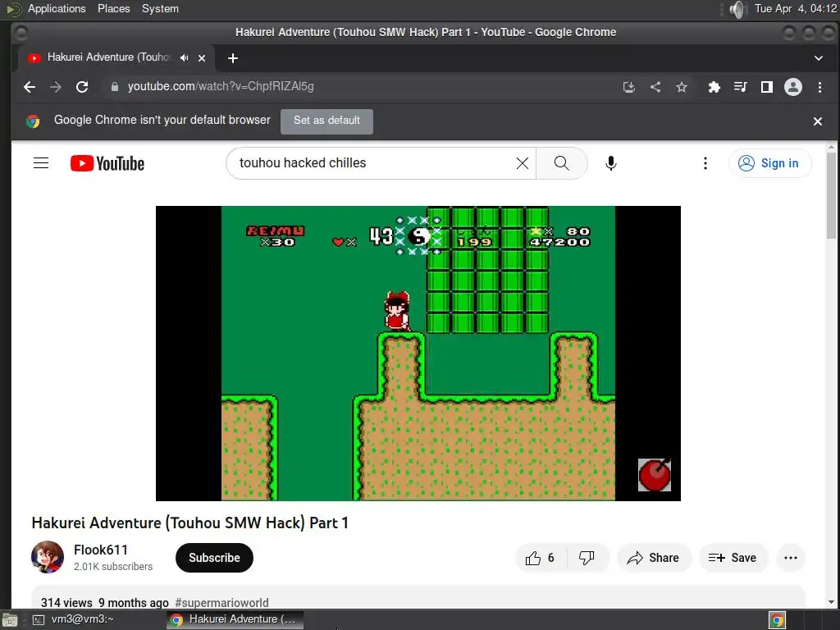Click Set as default button
The height and width of the screenshot is (630, 840).
point(326,121)
